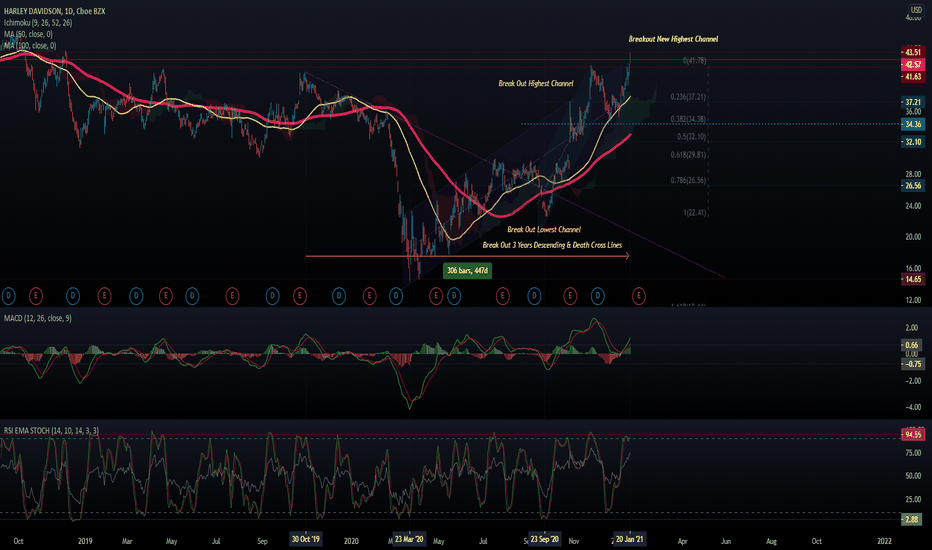The image size is (932, 550).
Task: Click the 41.63 price label
Action: pyautogui.click(x=912, y=77)
